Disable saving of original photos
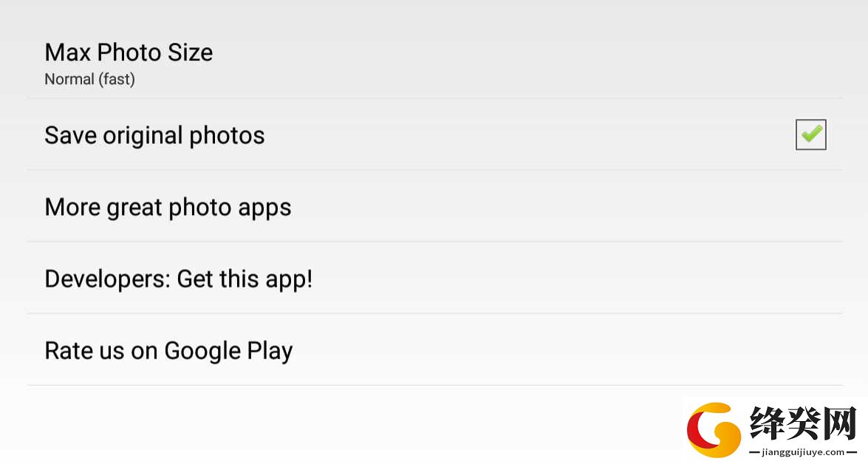This screenshot has height=464, width=868. (x=811, y=134)
